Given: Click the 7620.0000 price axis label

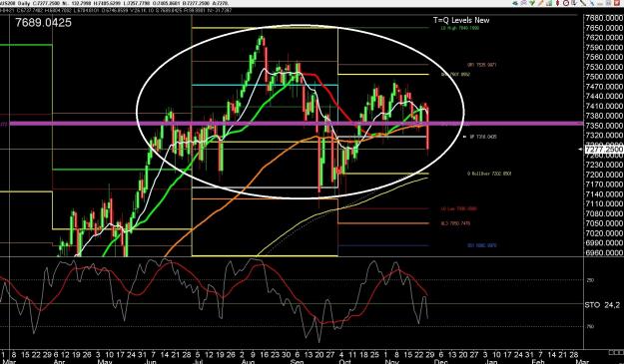Looking at the screenshot, I should (604, 37).
